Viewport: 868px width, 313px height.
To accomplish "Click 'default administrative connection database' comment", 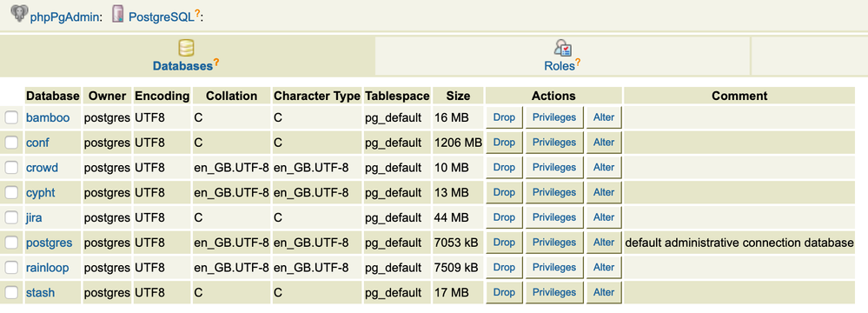I will 739,243.
